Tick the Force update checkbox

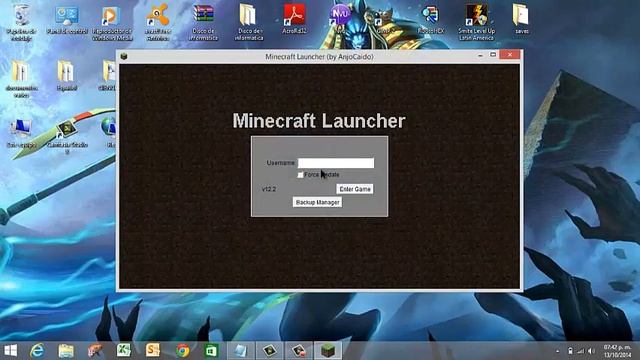coord(300,175)
